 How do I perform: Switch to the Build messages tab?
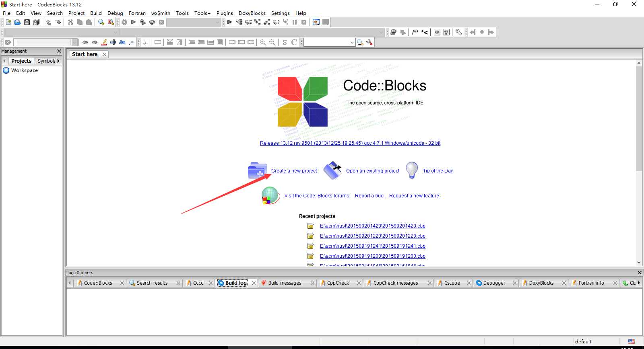tap(285, 283)
